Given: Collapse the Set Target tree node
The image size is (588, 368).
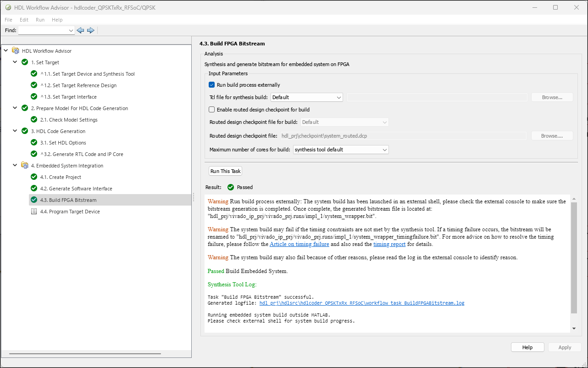Looking at the screenshot, I should click(15, 62).
